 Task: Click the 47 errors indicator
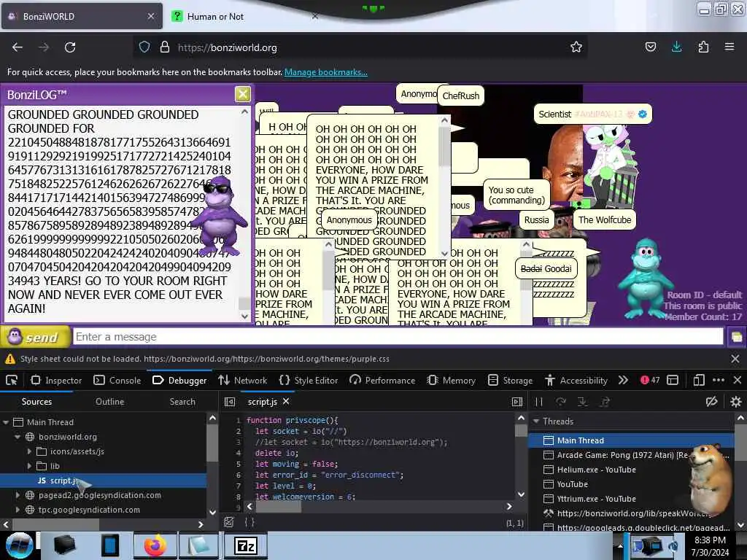[650, 380]
